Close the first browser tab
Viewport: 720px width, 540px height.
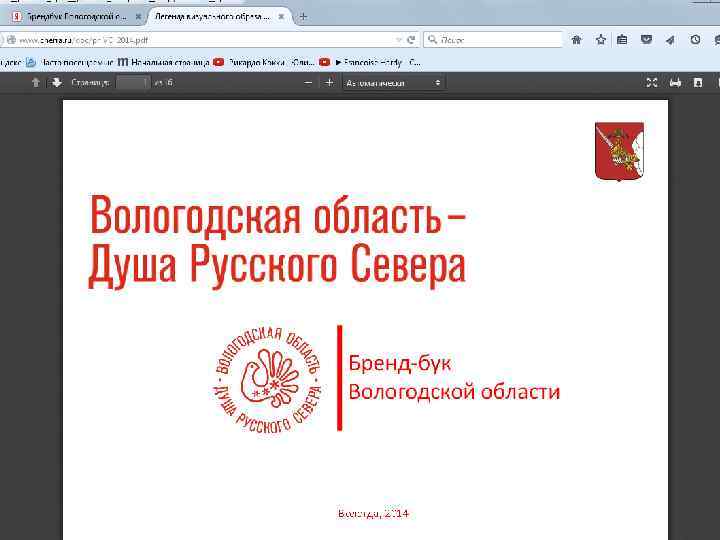pos(138,17)
